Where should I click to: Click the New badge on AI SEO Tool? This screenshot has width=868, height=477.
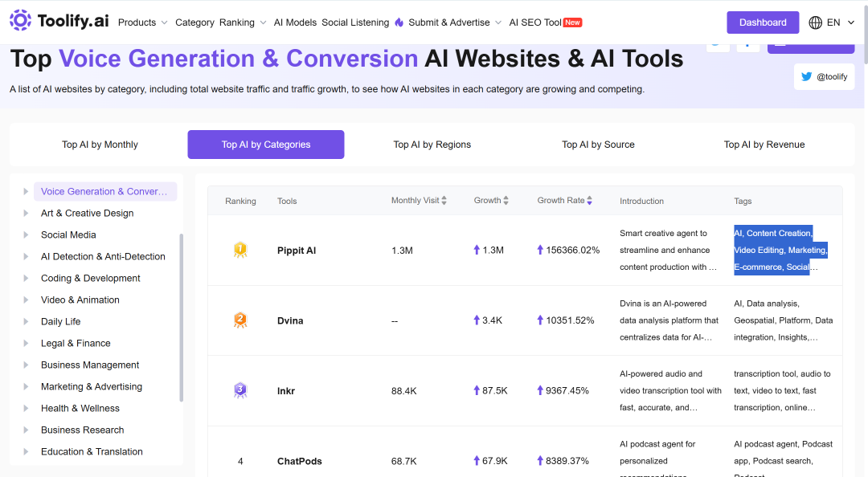pyautogui.click(x=572, y=22)
